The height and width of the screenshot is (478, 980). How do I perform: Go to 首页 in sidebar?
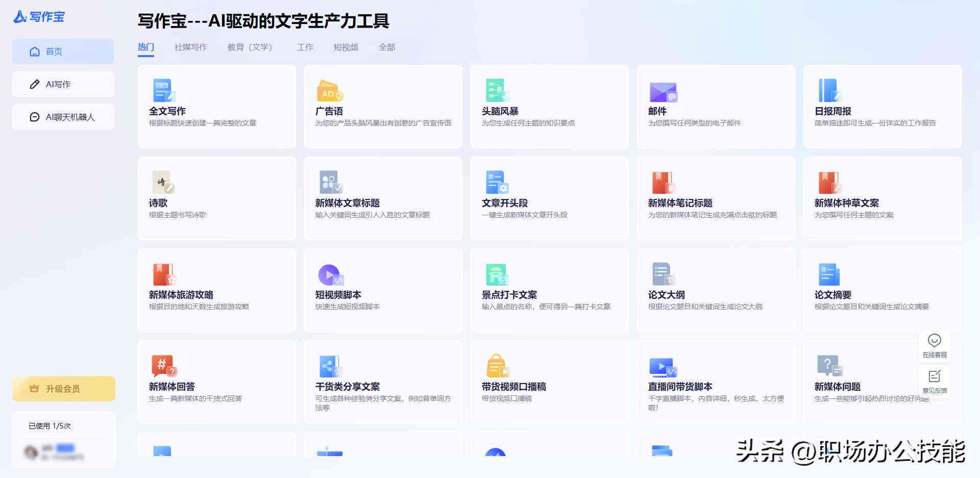coord(63,52)
